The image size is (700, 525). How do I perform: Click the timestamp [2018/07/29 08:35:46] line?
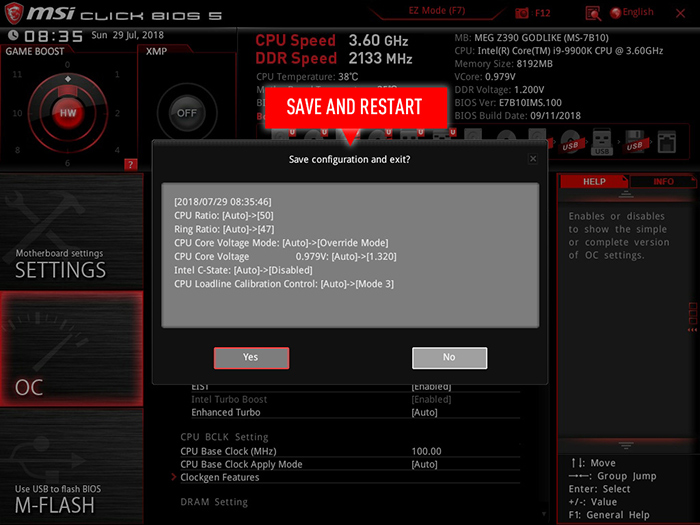point(223,202)
